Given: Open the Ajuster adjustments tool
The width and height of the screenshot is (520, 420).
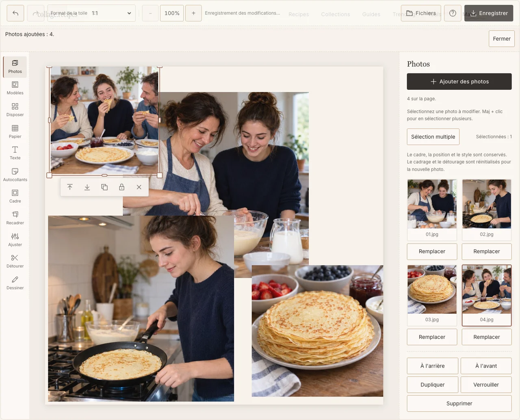Looking at the screenshot, I should tap(15, 240).
